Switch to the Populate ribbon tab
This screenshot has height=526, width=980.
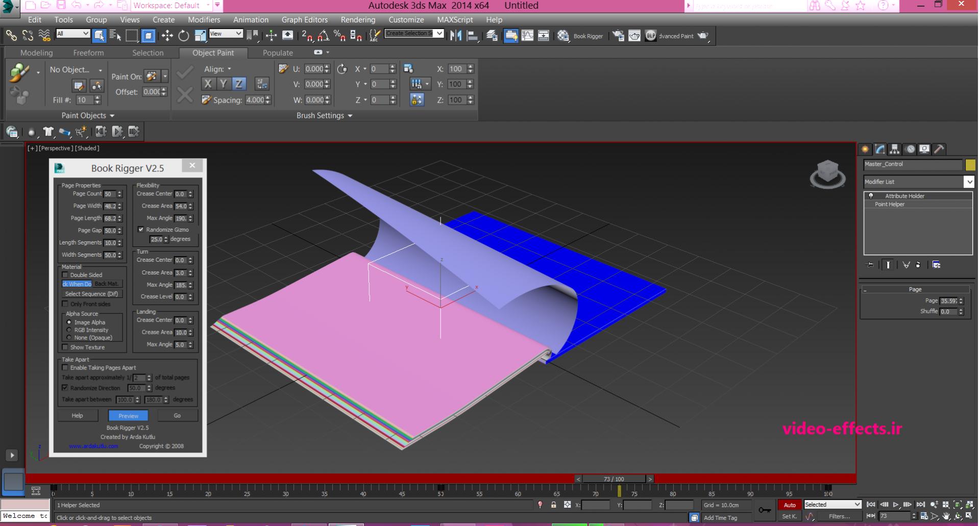(x=278, y=53)
